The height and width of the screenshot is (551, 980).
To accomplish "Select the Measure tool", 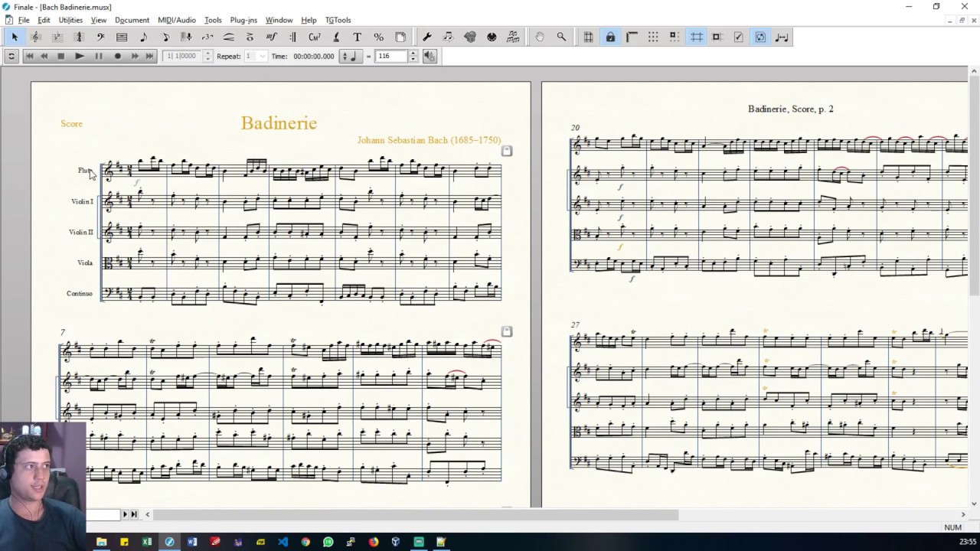I will (x=122, y=37).
